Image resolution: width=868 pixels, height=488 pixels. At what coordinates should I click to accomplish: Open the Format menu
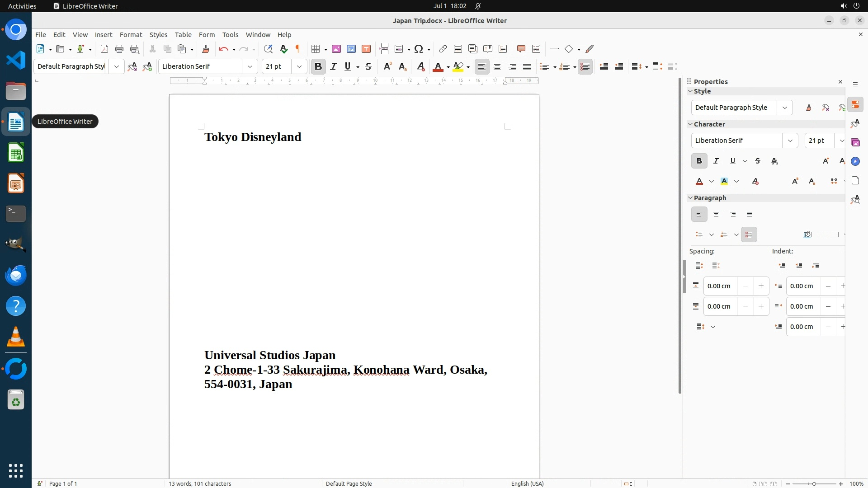point(131,34)
